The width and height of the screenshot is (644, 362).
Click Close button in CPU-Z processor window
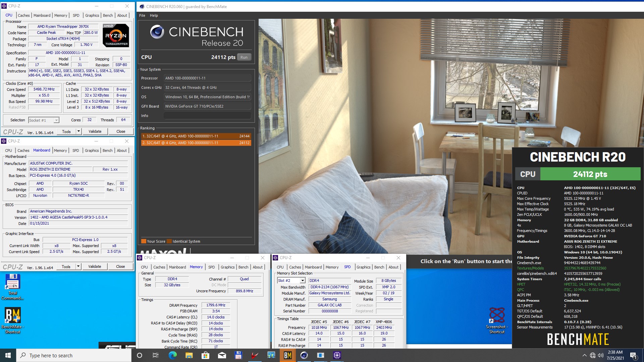click(x=121, y=131)
